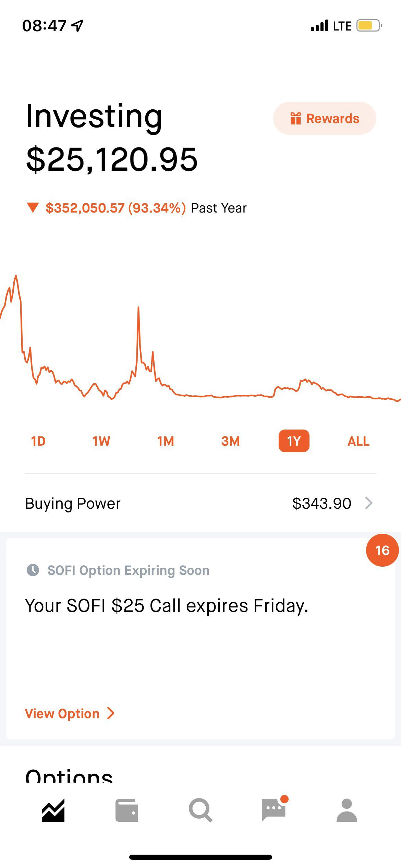The width and height of the screenshot is (401, 868).
Task: Open the wallet tab icon
Action: tap(127, 810)
